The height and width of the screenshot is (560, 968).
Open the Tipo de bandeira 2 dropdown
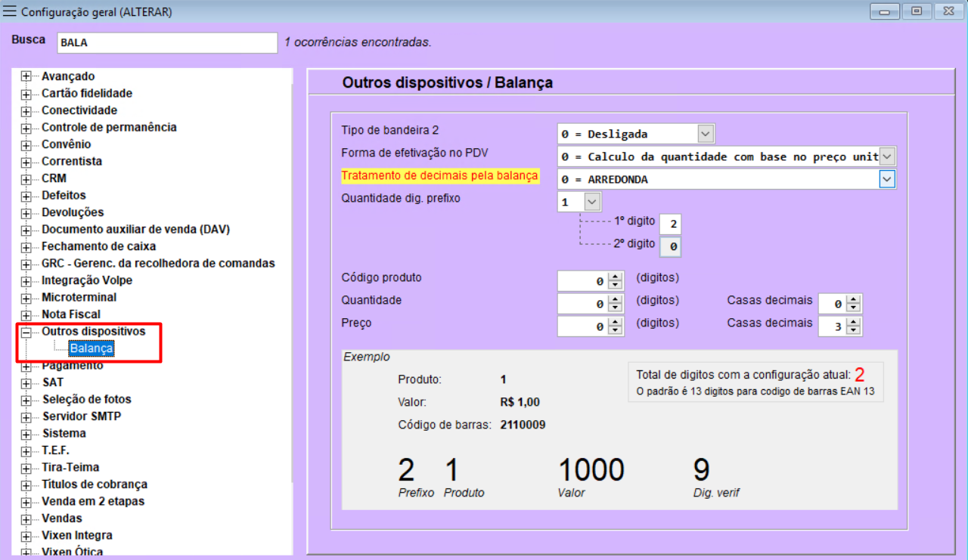pyautogui.click(x=705, y=133)
